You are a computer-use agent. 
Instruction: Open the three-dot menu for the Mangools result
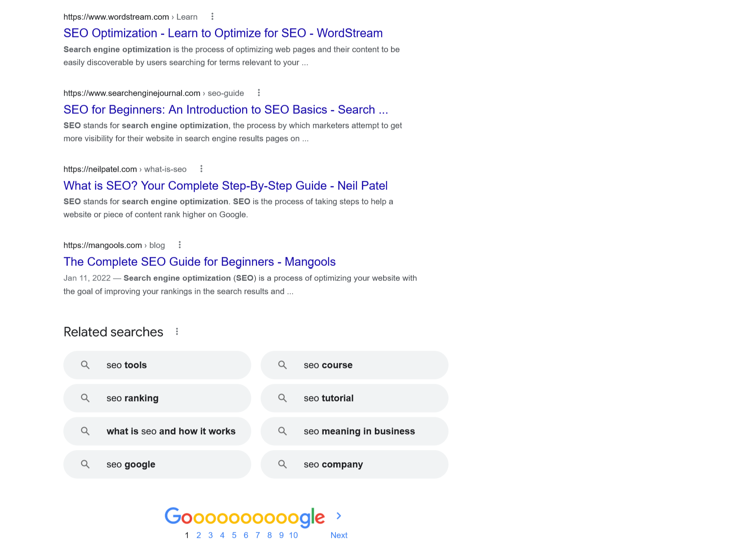(x=180, y=245)
